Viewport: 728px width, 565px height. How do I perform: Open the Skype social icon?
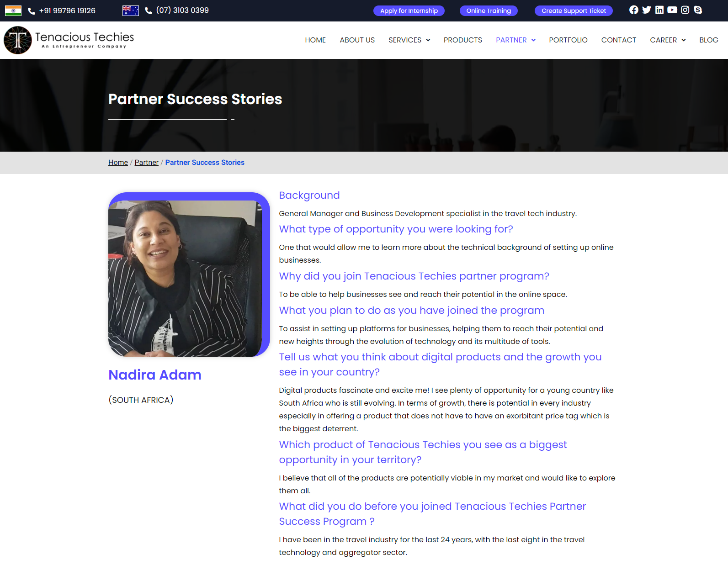697,10
